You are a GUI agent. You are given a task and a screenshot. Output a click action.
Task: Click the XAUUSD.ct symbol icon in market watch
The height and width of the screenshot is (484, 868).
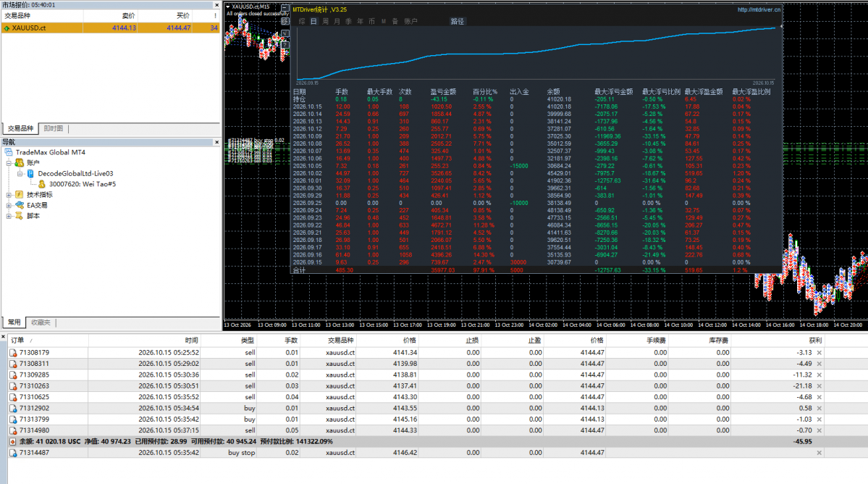[x=7, y=28]
